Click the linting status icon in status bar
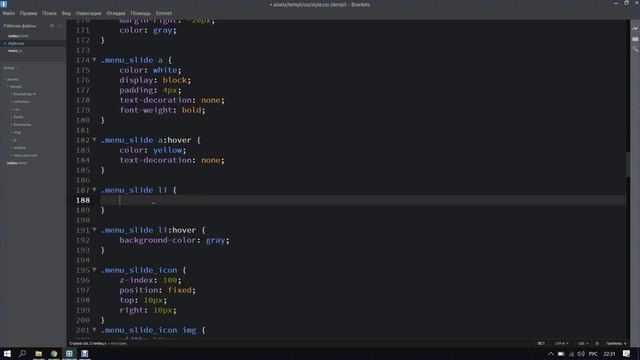The image size is (640, 360). 597,344
